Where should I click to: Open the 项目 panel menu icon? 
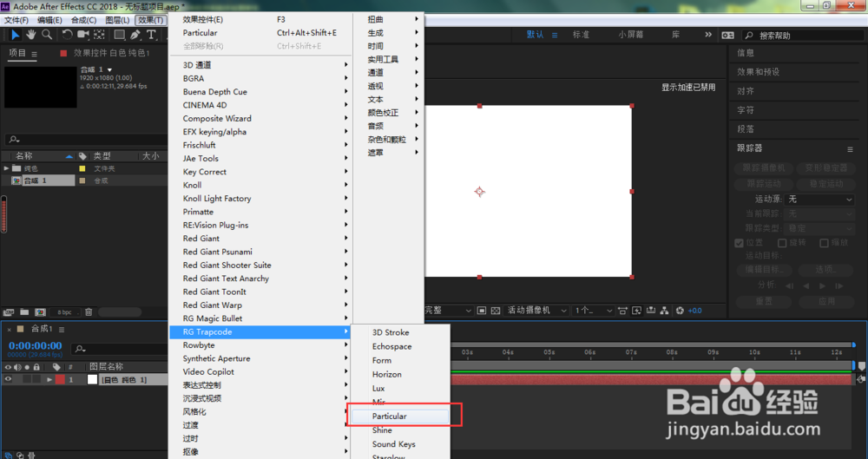35,54
